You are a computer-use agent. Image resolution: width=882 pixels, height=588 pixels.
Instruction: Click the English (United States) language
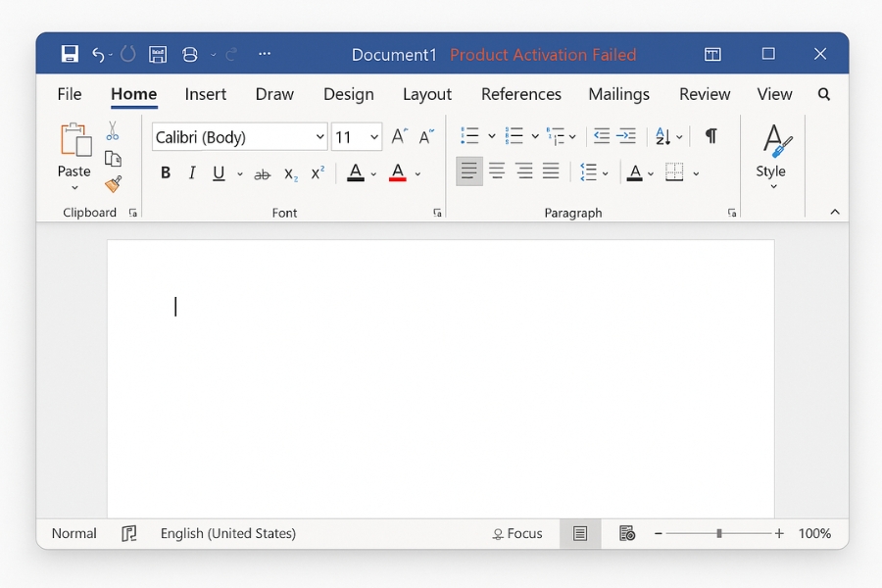pos(227,533)
